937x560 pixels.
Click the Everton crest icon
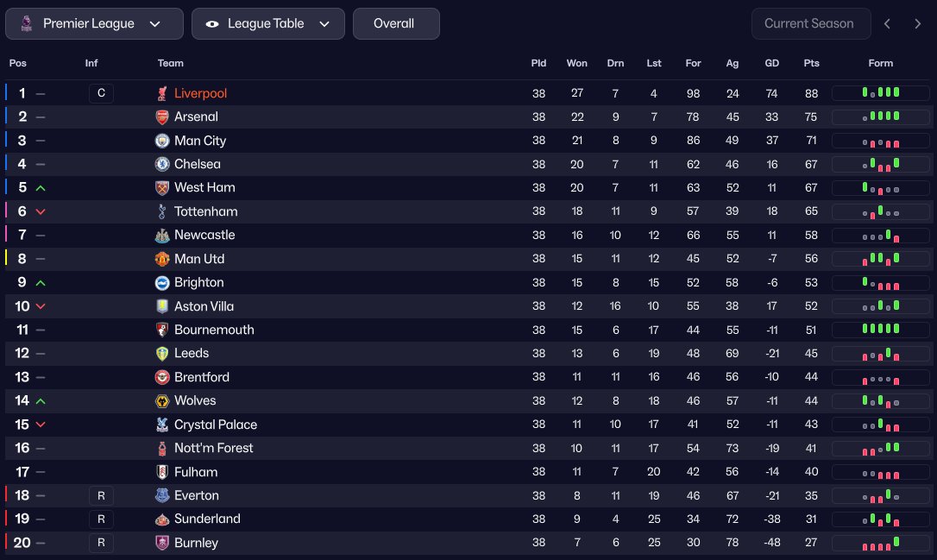[x=162, y=495]
